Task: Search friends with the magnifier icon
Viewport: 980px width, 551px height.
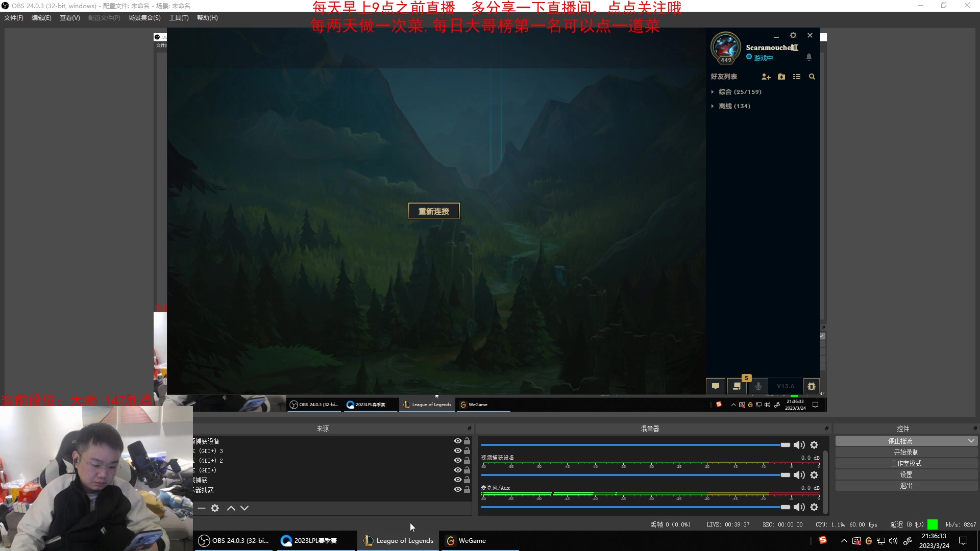Action: pyautogui.click(x=812, y=77)
